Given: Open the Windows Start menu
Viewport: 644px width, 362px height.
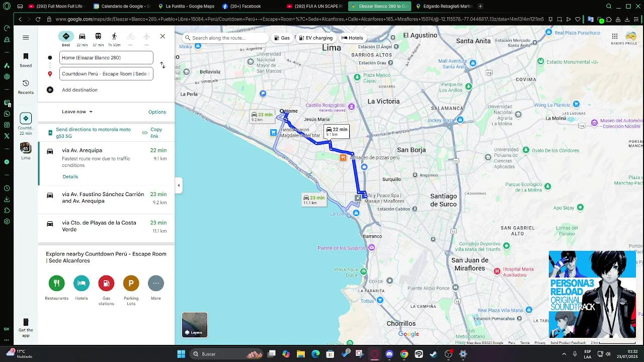Looking at the screenshot, I should pos(181,354).
